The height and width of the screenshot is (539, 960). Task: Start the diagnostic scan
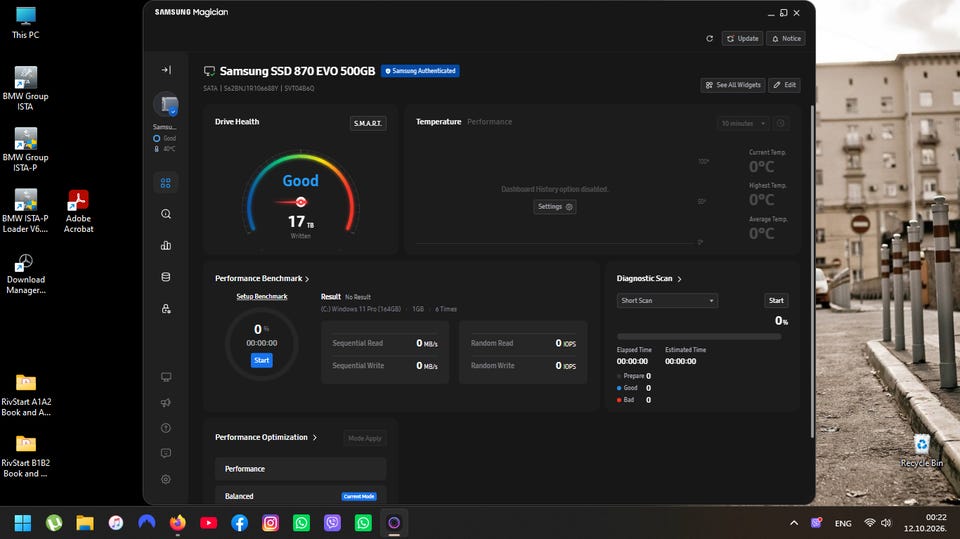[x=776, y=301]
